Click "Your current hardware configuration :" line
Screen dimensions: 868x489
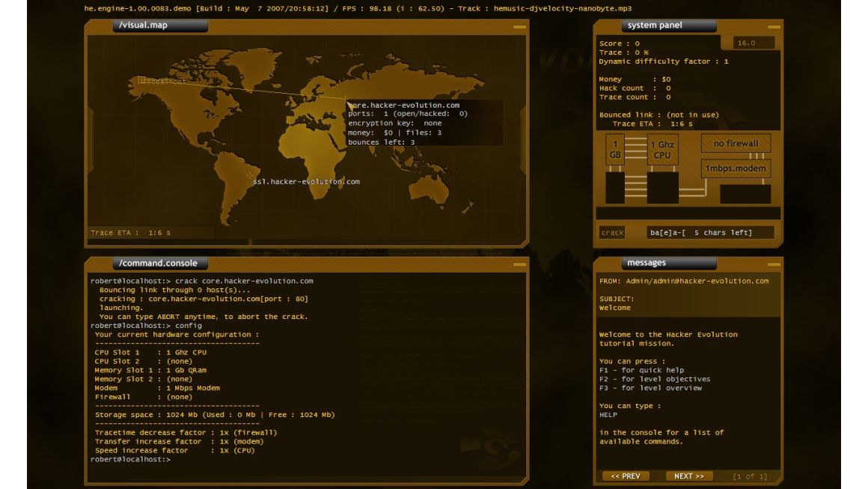[x=177, y=334]
